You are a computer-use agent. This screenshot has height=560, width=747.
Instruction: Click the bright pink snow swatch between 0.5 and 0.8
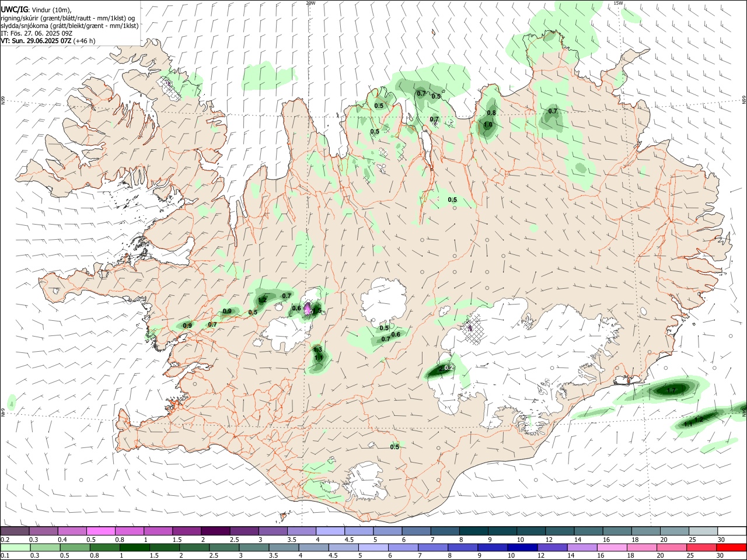click(100, 531)
